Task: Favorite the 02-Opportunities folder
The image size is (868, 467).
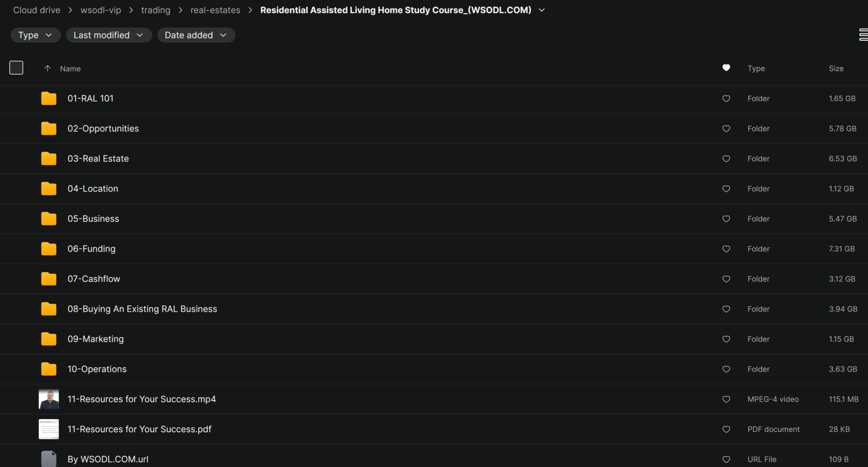Action: pyautogui.click(x=726, y=129)
